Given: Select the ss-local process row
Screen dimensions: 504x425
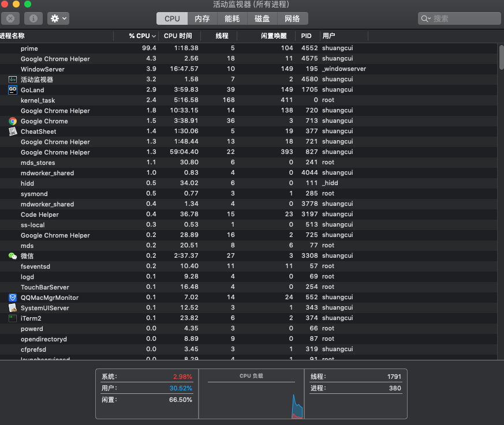Looking at the screenshot, I should (249, 225).
